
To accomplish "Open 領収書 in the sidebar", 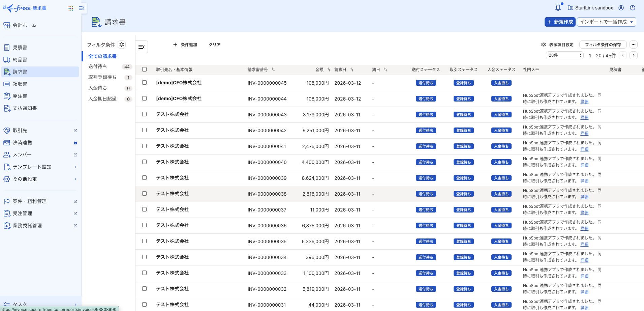I will coord(40,84).
